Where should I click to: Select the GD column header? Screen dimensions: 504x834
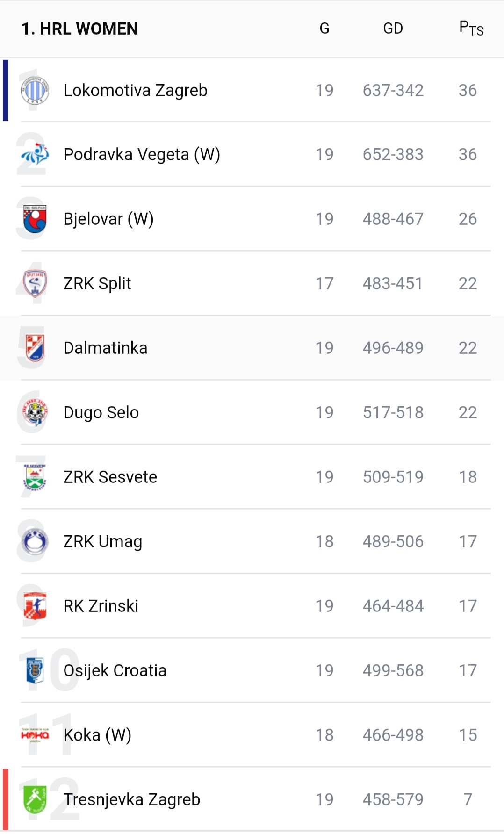(x=393, y=29)
